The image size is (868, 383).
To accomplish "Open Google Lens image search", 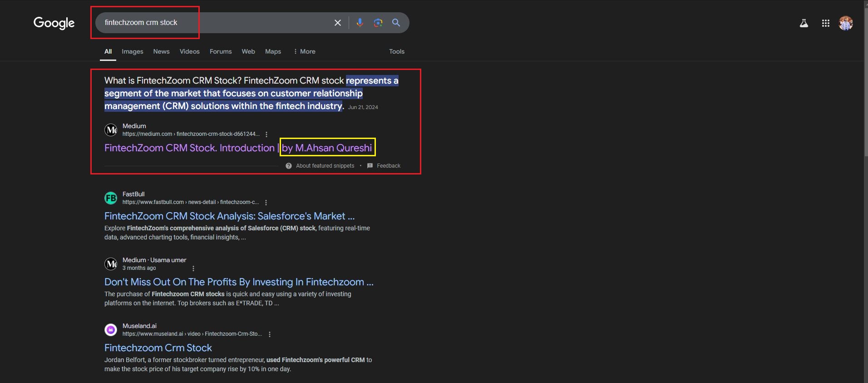I will tap(378, 23).
